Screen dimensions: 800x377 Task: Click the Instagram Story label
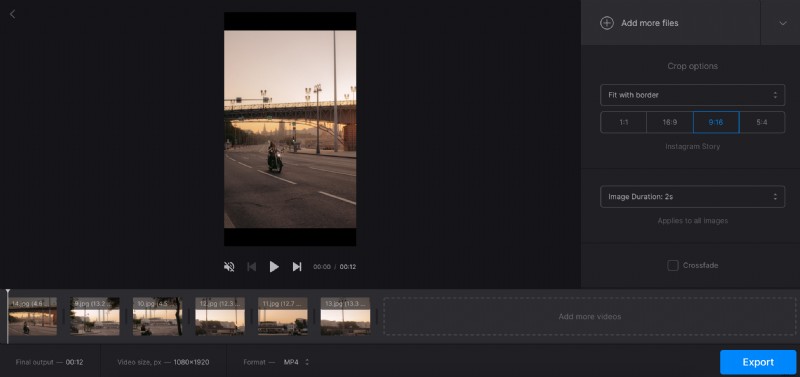coord(692,146)
